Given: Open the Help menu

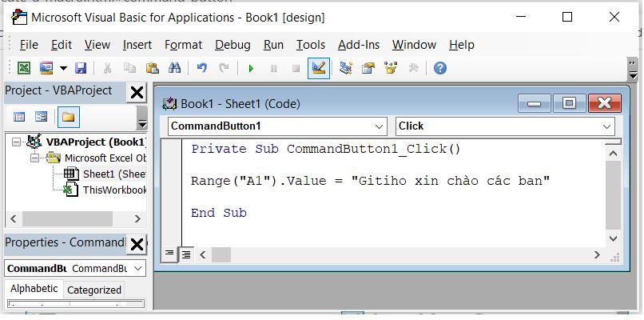Looking at the screenshot, I should point(462,45).
